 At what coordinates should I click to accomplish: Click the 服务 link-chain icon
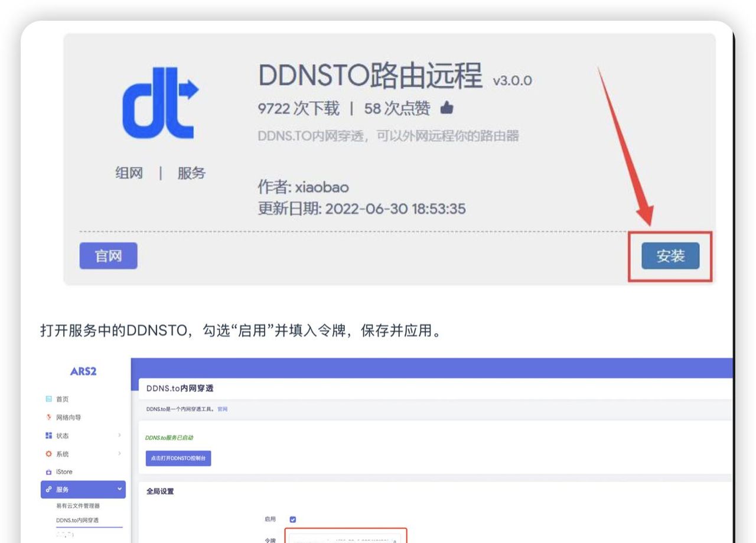click(48, 489)
